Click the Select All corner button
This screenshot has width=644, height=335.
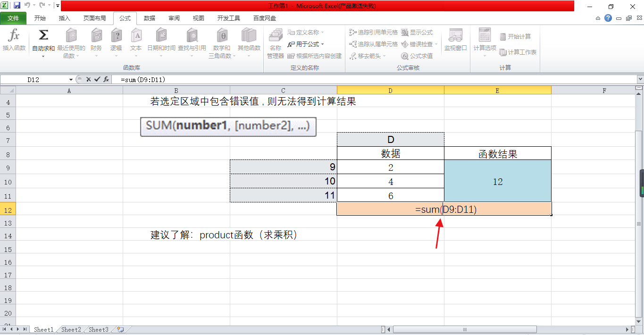tap(8, 91)
